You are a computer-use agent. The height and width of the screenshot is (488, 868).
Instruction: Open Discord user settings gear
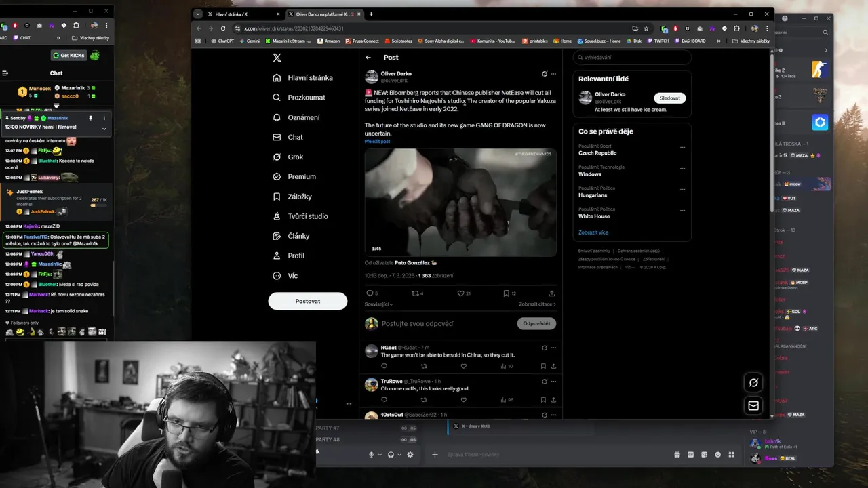pos(410,455)
